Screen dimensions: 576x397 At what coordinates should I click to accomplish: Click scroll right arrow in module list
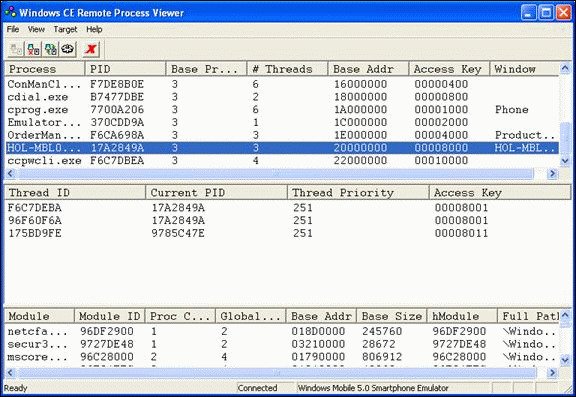pyautogui.click(x=552, y=373)
